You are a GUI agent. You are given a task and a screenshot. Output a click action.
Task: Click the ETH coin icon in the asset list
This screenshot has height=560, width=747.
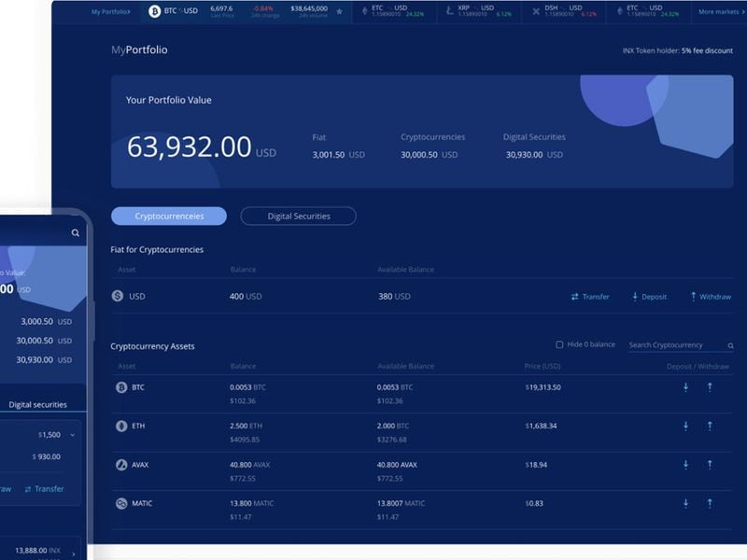pyautogui.click(x=120, y=424)
